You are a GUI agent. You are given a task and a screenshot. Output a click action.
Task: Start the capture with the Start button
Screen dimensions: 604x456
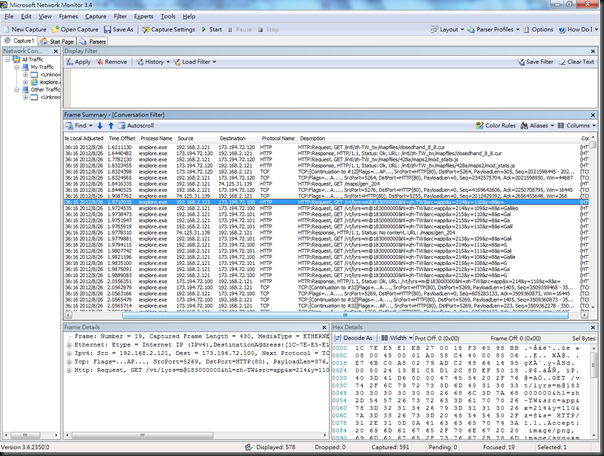212,30
